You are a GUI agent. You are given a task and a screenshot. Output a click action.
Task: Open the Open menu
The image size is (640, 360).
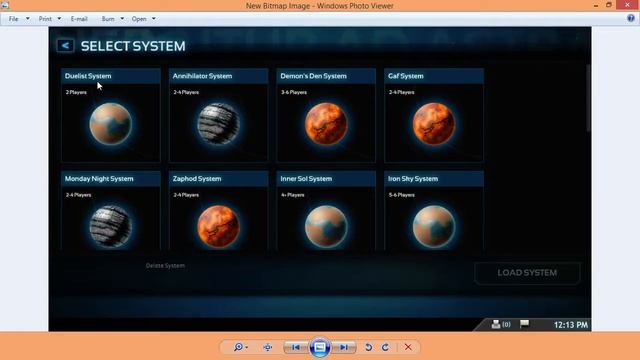139,19
